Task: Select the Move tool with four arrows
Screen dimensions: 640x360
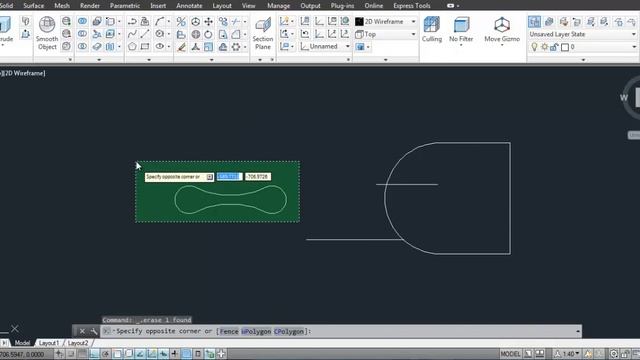Action: pos(209,21)
